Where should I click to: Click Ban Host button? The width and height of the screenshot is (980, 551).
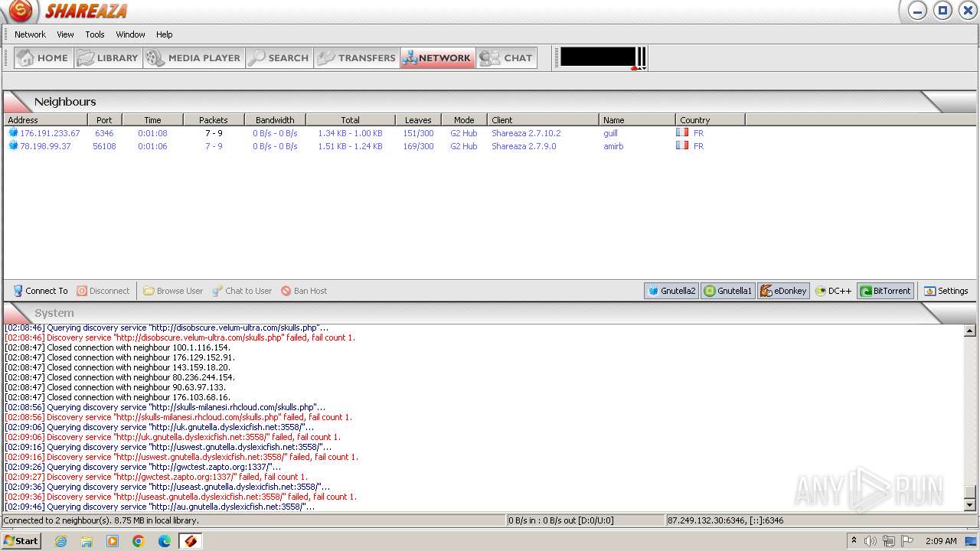click(304, 291)
